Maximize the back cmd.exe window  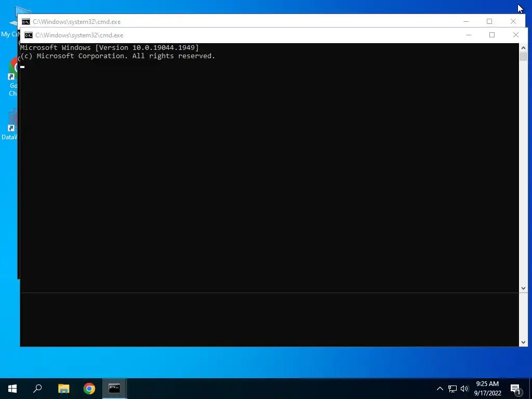(x=489, y=21)
